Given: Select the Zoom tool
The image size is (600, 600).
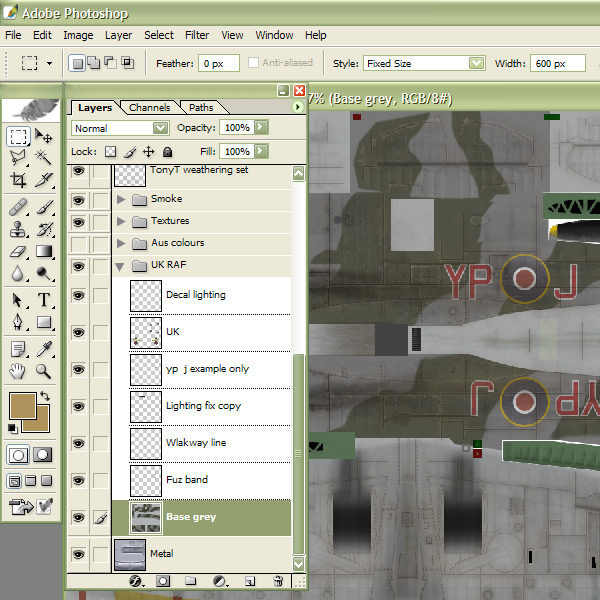Looking at the screenshot, I should point(43,371).
